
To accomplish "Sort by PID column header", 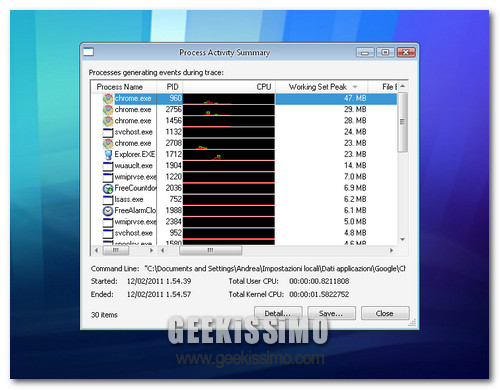I will [170, 87].
